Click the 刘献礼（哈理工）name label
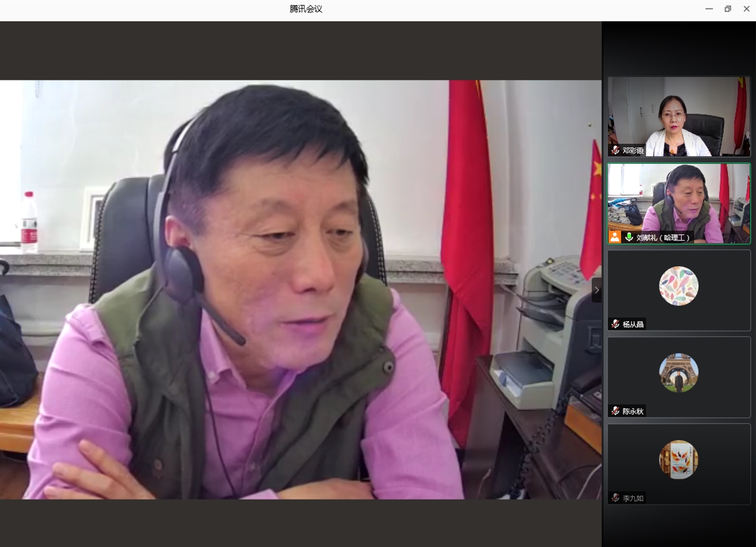 point(663,238)
